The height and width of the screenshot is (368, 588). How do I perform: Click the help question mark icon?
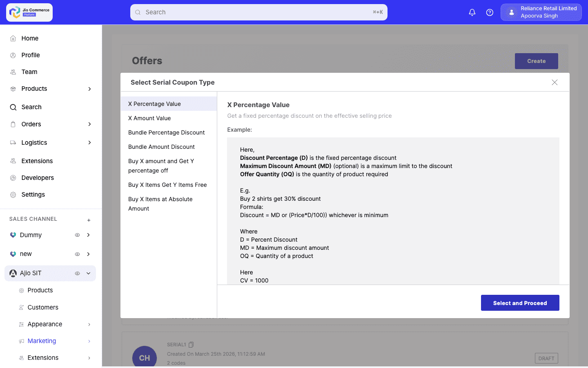pyautogui.click(x=490, y=12)
